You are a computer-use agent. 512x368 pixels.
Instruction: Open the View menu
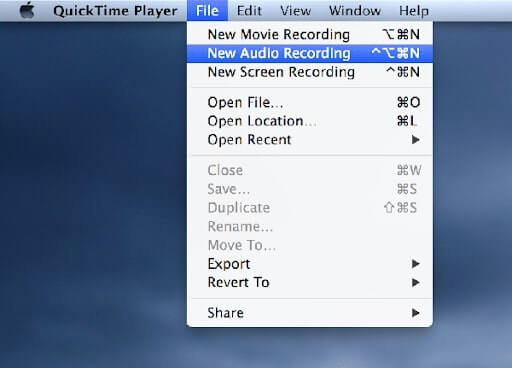295,11
